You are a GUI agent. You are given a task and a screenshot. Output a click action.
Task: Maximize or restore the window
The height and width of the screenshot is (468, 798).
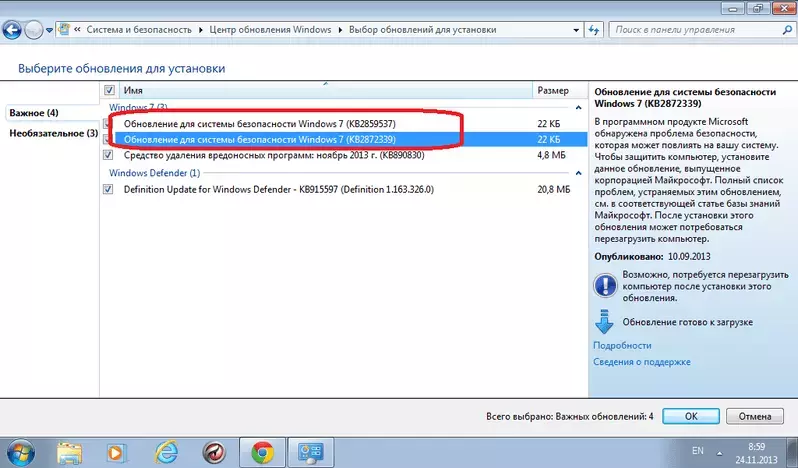point(758,7)
